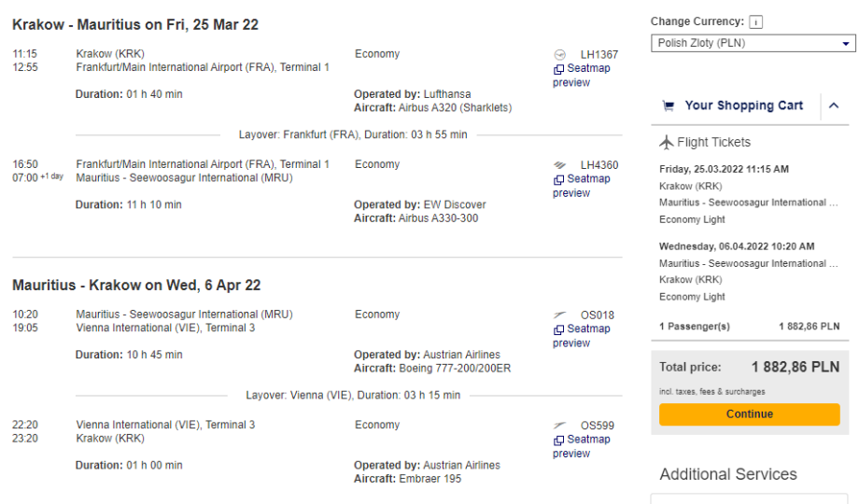
Task: Click the Lufthansa logo beside flight LH1367
Action: click(559, 55)
